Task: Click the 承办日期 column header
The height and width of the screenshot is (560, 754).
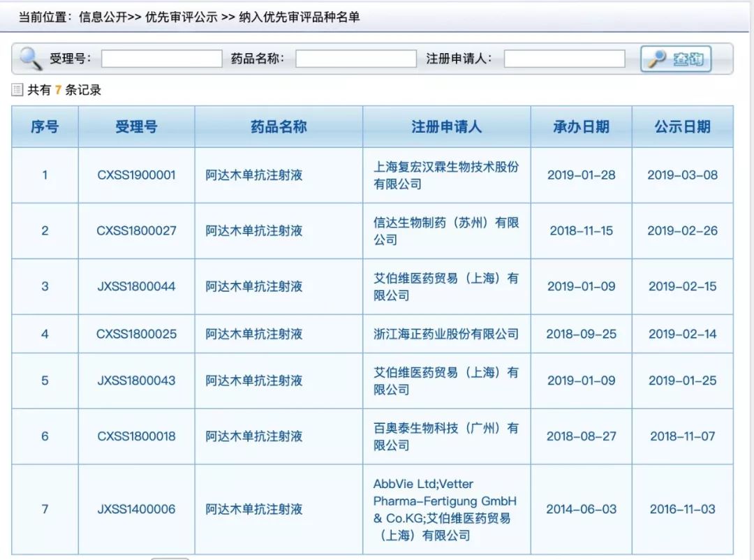Action: tap(581, 126)
